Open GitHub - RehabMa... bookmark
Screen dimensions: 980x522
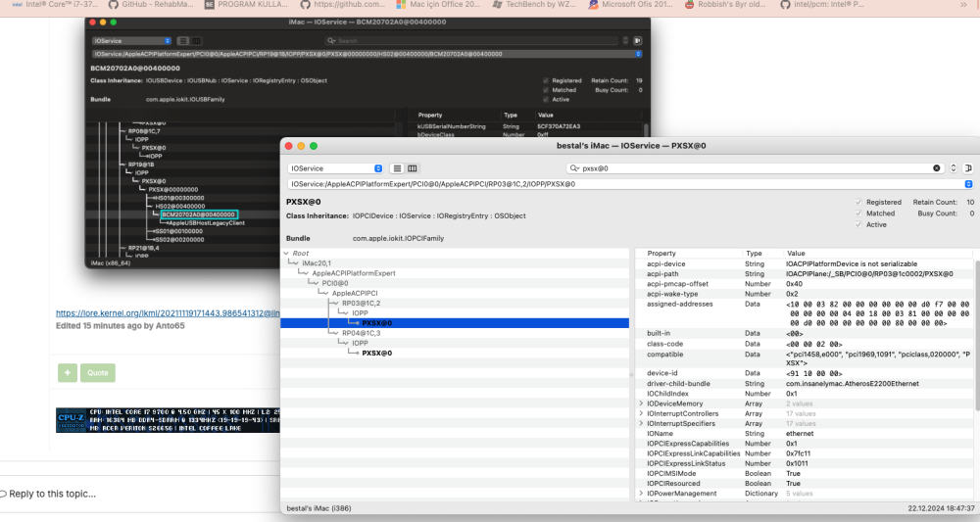[151, 4]
